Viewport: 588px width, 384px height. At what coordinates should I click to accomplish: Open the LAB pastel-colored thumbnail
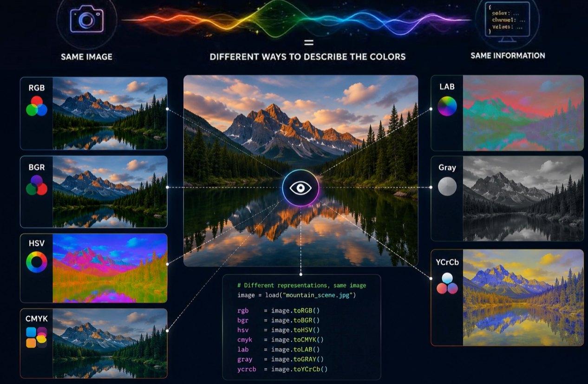523,113
